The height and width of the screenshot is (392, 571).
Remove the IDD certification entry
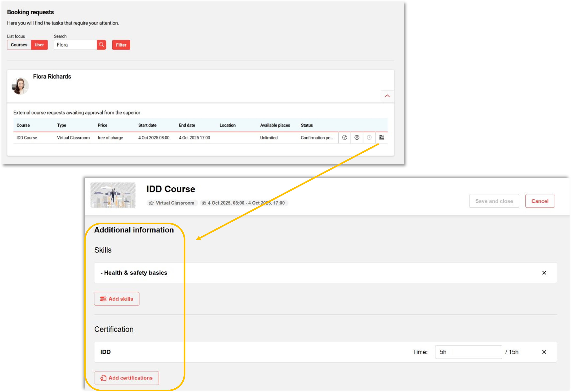click(x=544, y=352)
